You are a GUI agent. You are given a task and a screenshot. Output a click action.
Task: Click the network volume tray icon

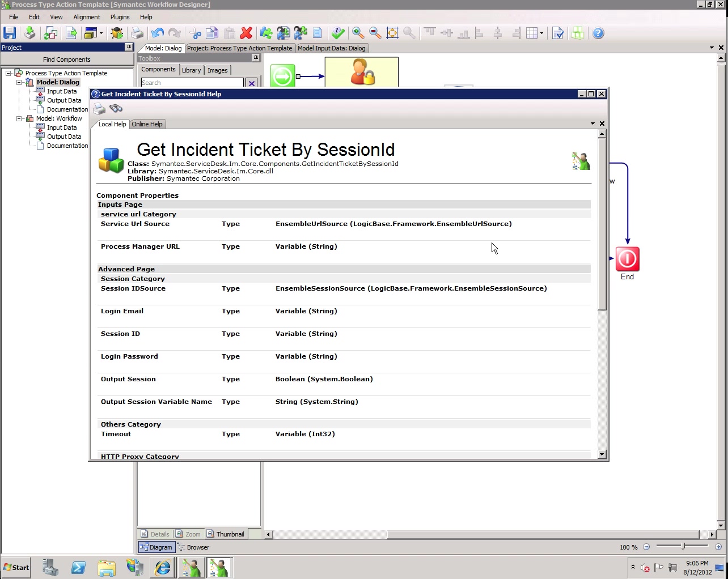pyautogui.click(x=645, y=567)
